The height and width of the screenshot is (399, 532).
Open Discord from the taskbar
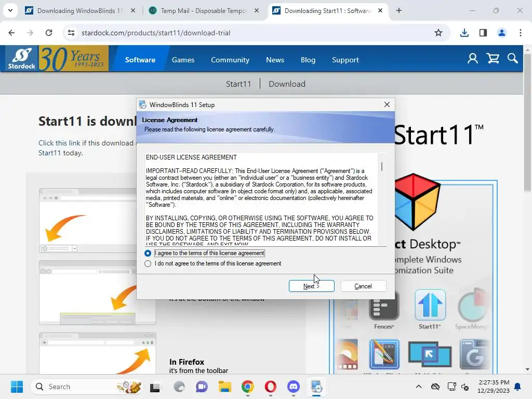click(294, 387)
